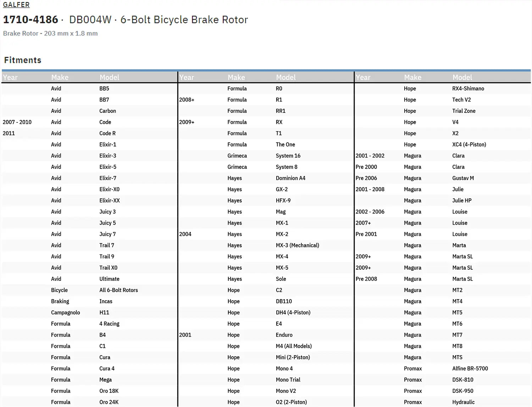Click the 2001 Hope Enduro row

pos(266,335)
